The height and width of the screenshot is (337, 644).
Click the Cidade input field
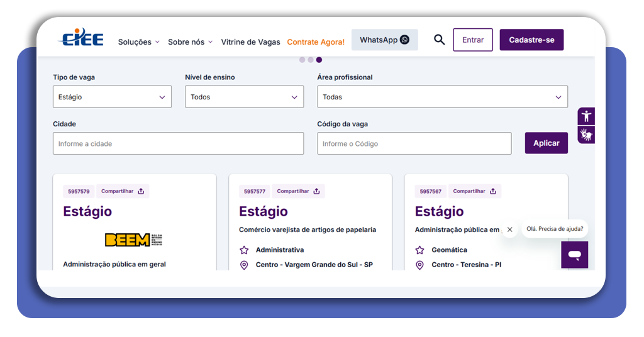[x=178, y=143]
